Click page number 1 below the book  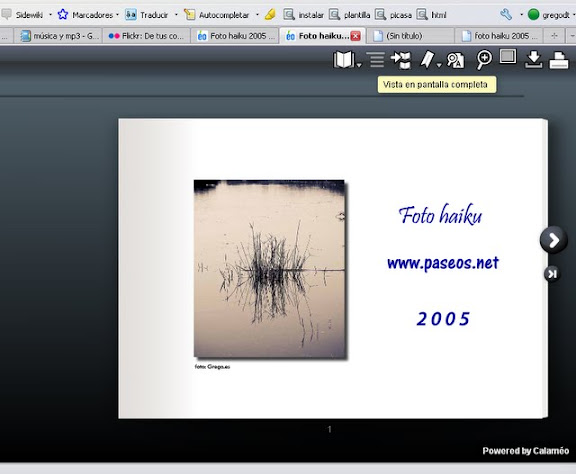point(330,429)
